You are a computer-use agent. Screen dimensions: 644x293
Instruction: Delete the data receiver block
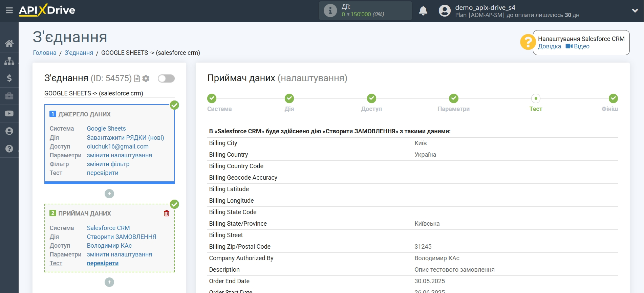point(167,213)
